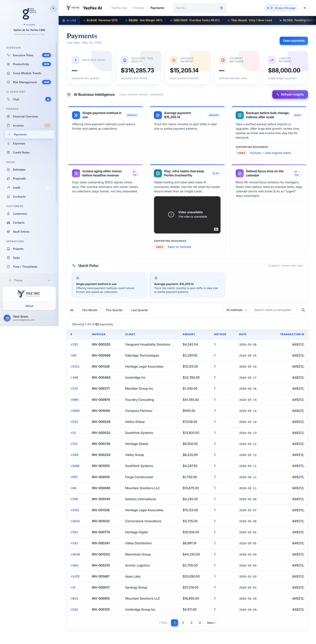Click the Proposals thumbs-up icon

point(8,179)
